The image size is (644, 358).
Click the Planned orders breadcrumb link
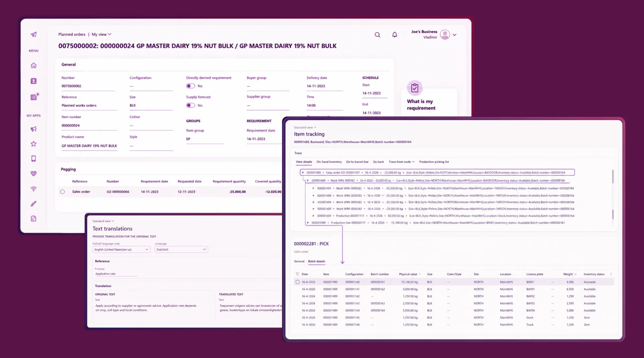72,34
